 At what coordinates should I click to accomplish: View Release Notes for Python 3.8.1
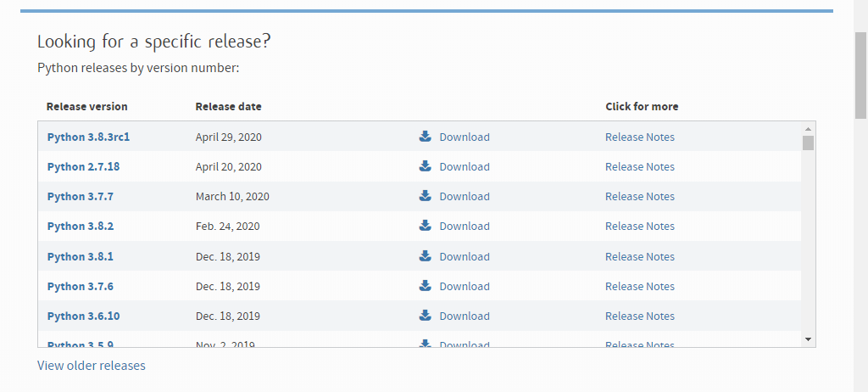coord(640,257)
